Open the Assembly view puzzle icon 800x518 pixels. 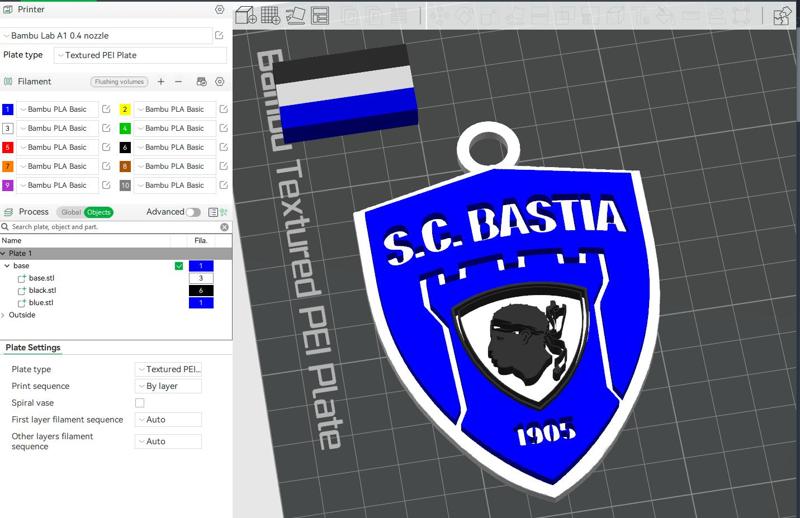pyautogui.click(x=781, y=16)
